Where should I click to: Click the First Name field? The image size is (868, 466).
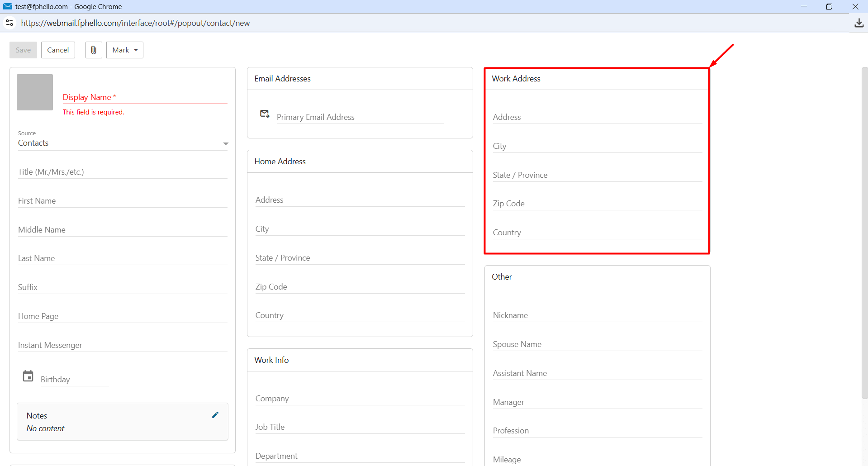coord(123,201)
